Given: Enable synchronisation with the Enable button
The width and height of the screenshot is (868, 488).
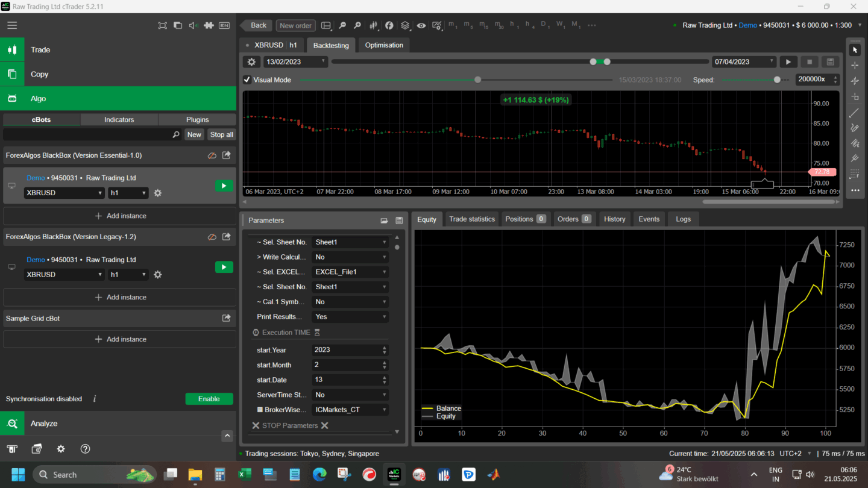Looking at the screenshot, I should tap(209, 399).
